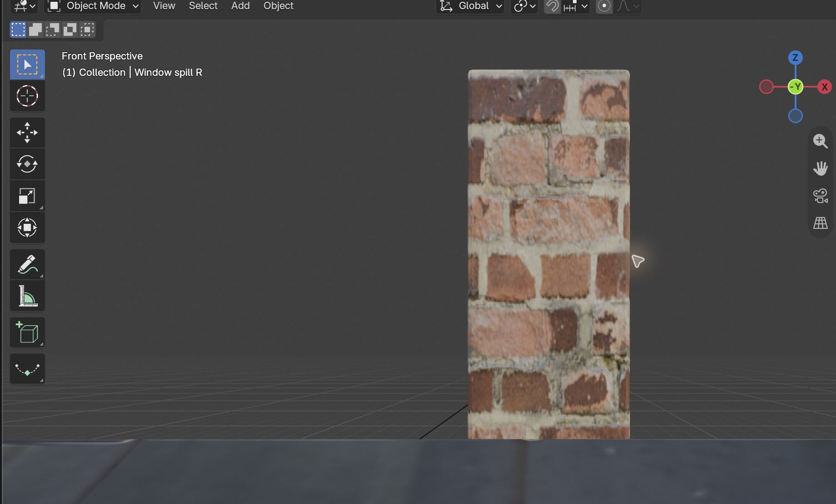The height and width of the screenshot is (504, 836).
Task: Open the Object menu
Action: pyautogui.click(x=279, y=6)
